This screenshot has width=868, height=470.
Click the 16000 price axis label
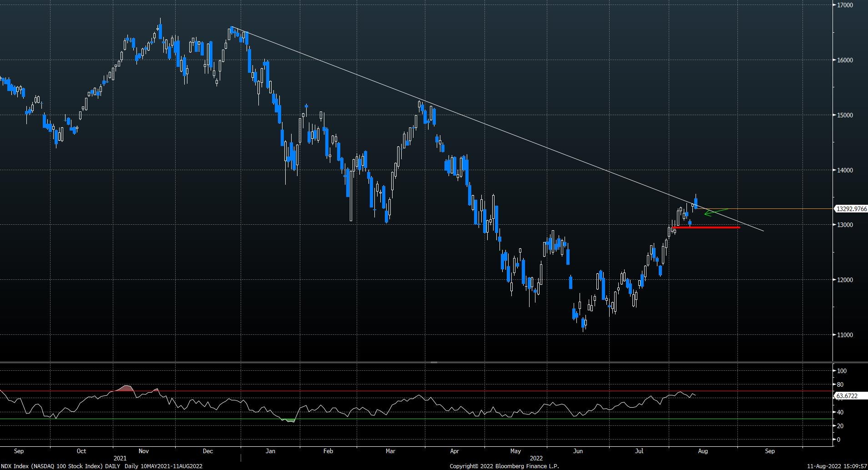click(845, 60)
